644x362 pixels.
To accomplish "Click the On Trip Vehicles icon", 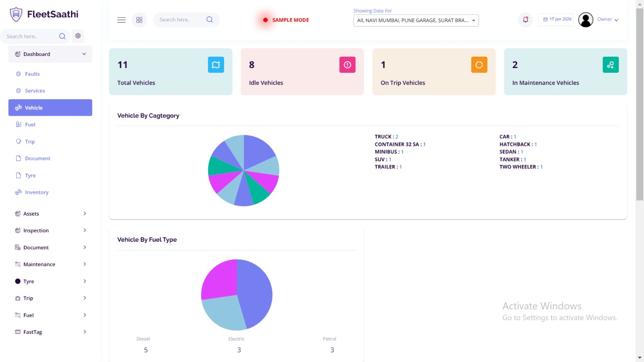I will 479,65.
